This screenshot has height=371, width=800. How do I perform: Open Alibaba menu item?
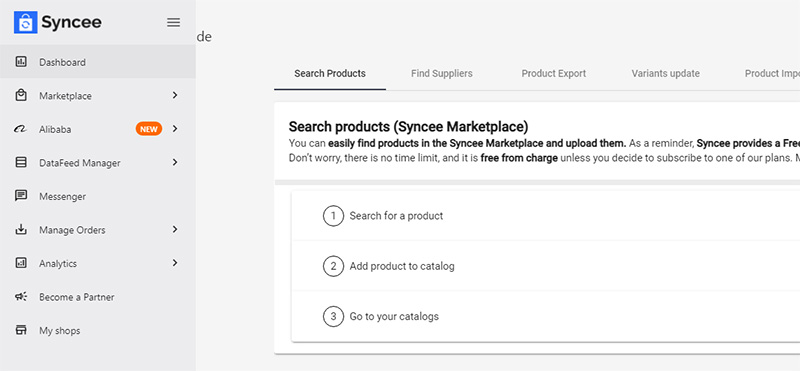pyautogui.click(x=97, y=129)
